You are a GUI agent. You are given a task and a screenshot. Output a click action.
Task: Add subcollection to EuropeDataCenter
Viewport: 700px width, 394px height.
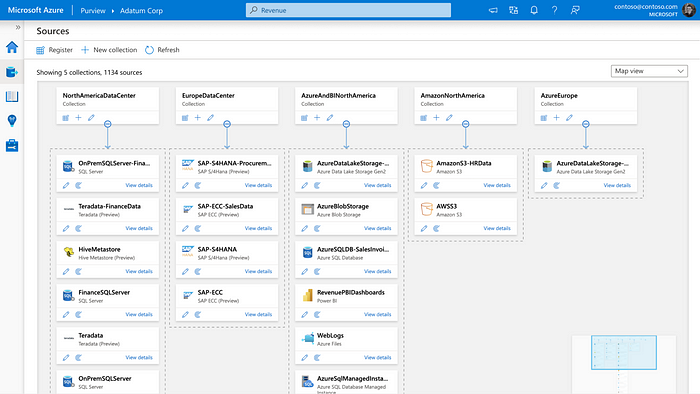coord(198,118)
